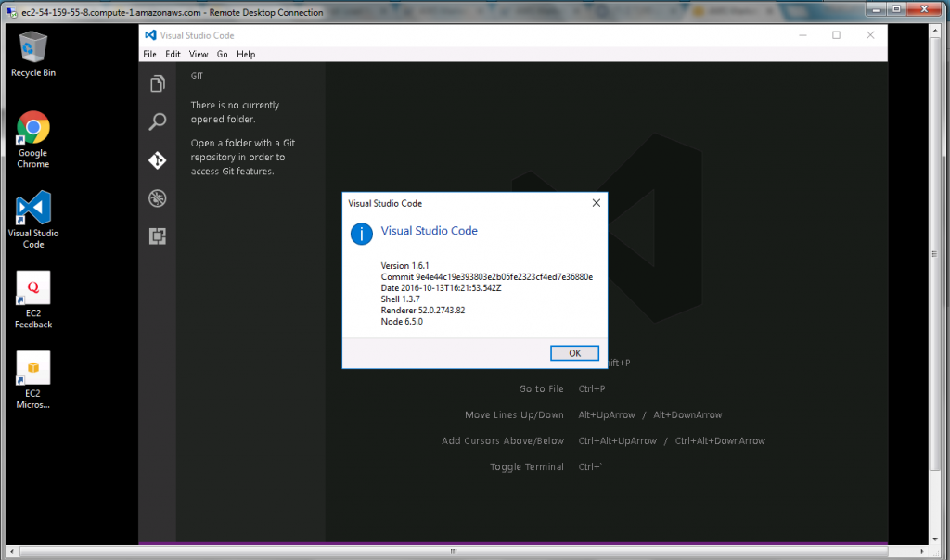Open the Explorer view in the activity bar
The image size is (950, 560).
(157, 83)
